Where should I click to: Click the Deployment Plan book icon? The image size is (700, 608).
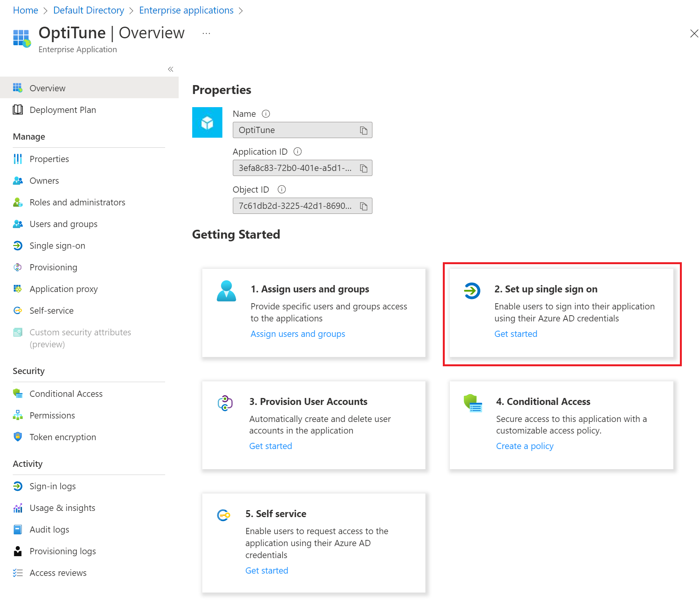(18, 109)
